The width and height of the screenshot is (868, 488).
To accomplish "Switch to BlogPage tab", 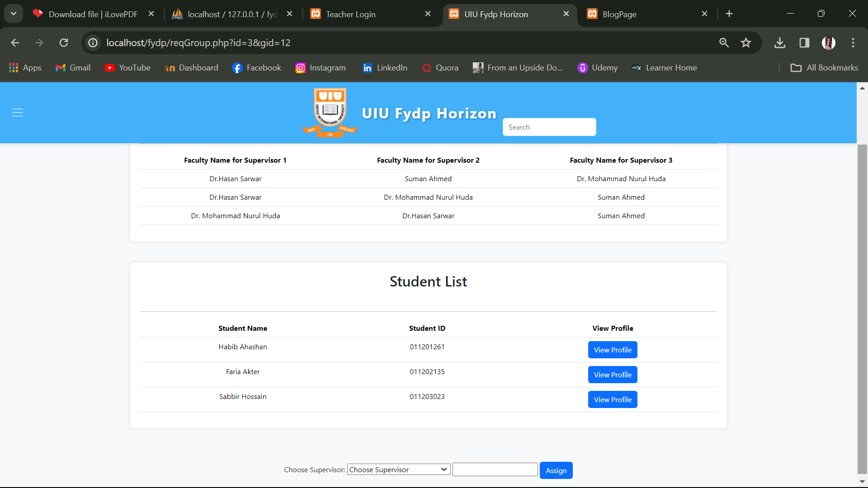I will pyautogui.click(x=646, y=14).
